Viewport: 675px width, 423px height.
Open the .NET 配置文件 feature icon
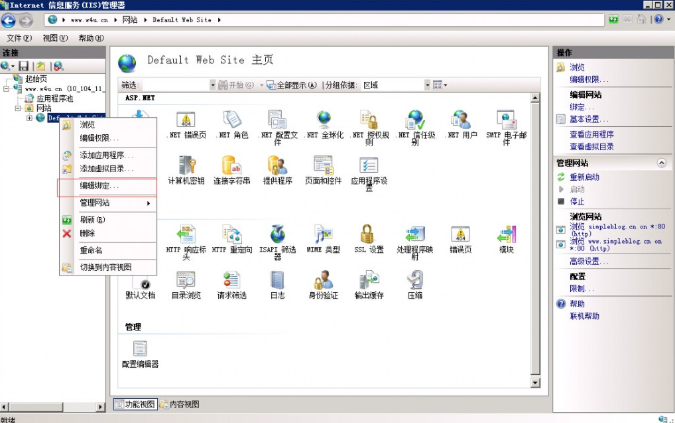pos(278,120)
